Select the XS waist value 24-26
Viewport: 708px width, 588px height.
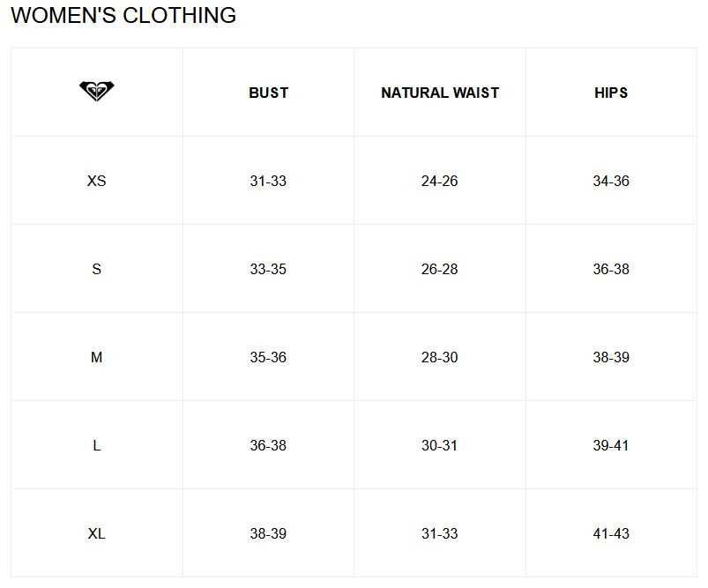click(x=440, y=181)
